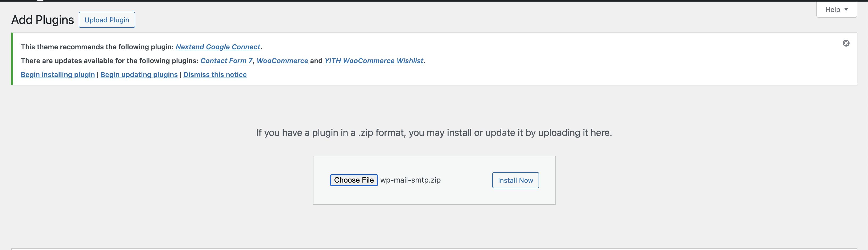868x250 pixels.
Task: Visit the WooCommerce update link
Action: point(282,61)
